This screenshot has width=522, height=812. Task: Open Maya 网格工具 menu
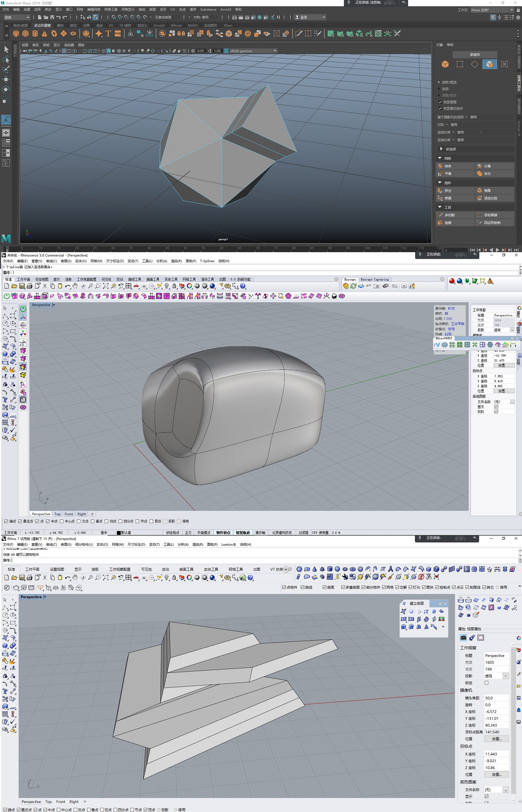(111, 9)
